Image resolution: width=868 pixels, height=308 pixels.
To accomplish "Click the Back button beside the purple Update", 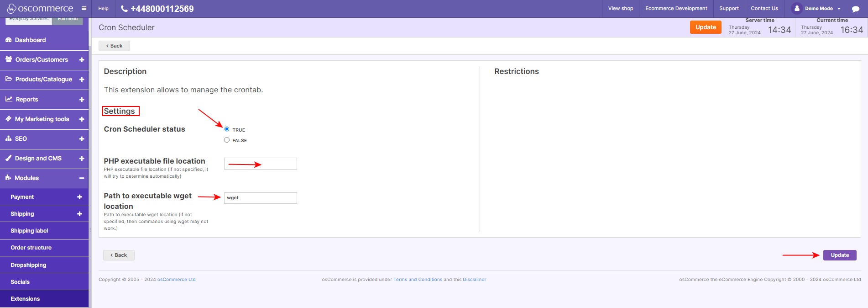I will point(119,255).
